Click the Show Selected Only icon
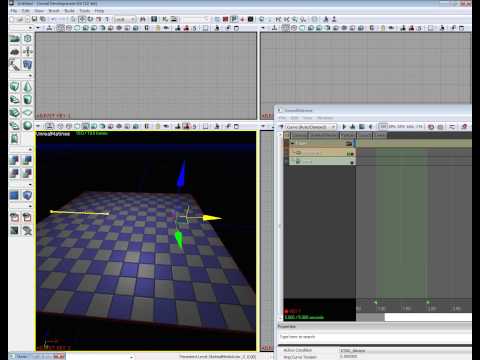Screen dimensions: 480x360 pyautogui.click(x=14, y=218)
